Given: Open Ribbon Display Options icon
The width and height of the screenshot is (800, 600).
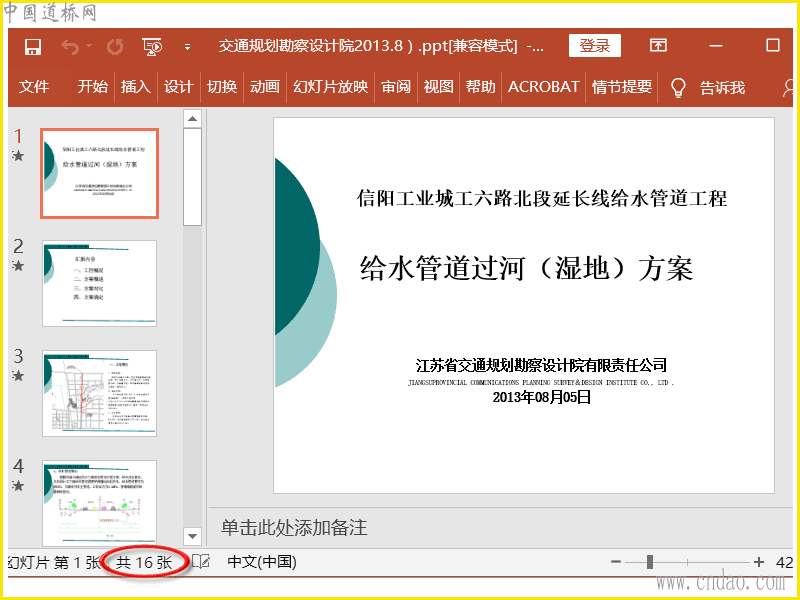Looking at the screenshot, I should (x=658, y=45).
